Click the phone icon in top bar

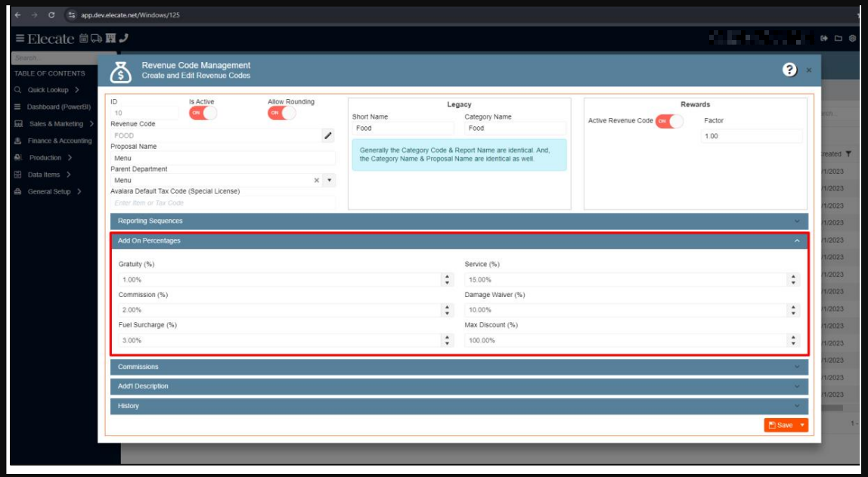pos(124,39)
